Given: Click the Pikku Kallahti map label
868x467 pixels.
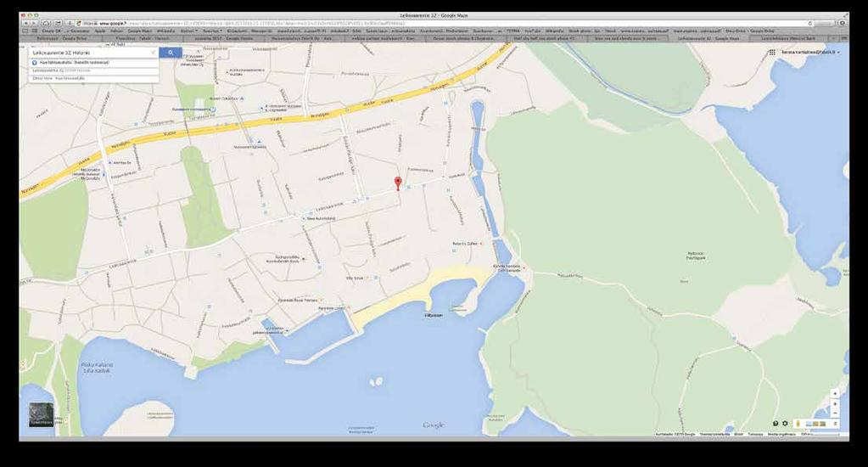Looking at the screenshot, I should (x=97, y=368).
